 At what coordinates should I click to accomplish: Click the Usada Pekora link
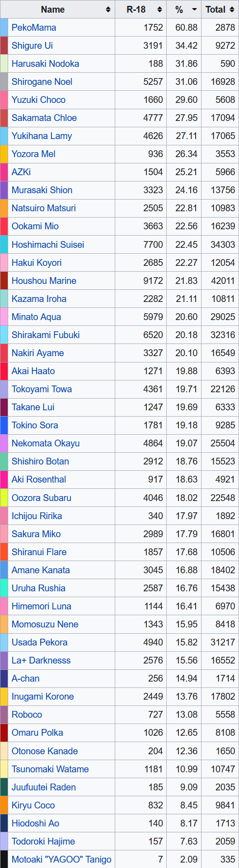click(x=40, y=642)
